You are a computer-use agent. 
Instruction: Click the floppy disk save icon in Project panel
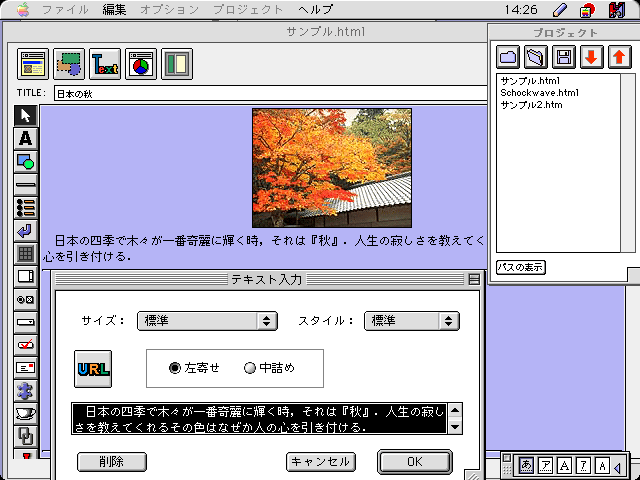click(564, 57)
